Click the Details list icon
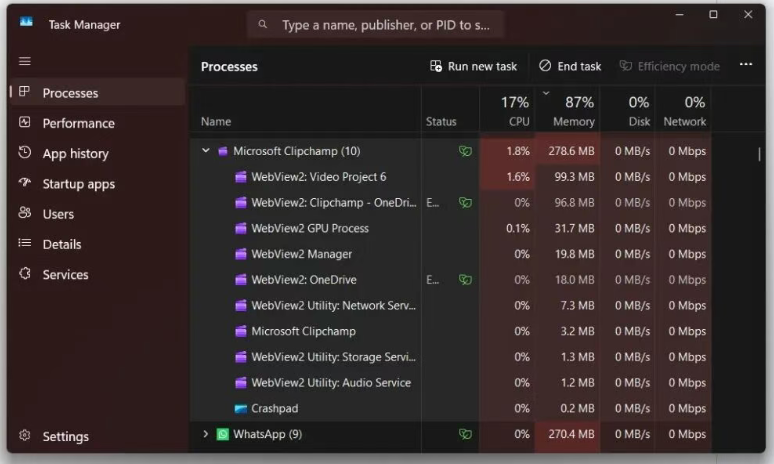 25,243
